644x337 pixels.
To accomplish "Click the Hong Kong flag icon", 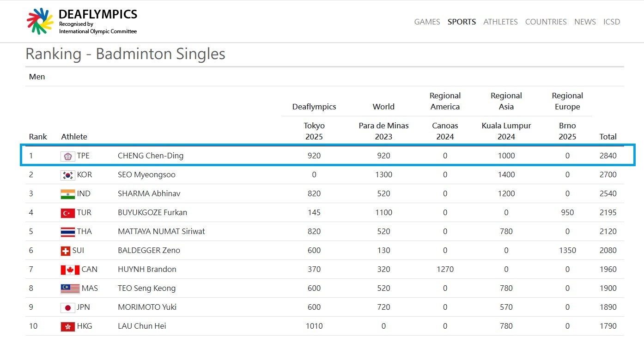I will [x=67, y=326].
